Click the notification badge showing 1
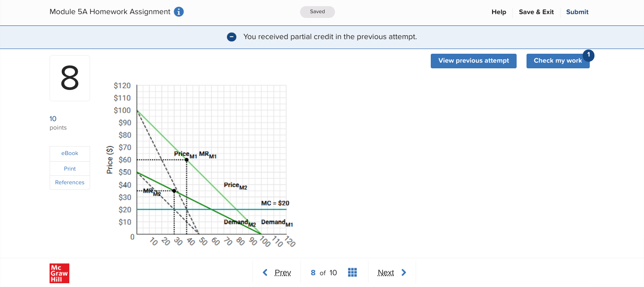 click(588, 55)
